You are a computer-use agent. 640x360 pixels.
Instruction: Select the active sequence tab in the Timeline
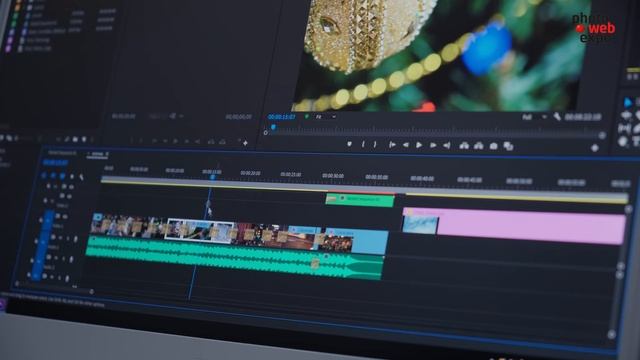98,154
